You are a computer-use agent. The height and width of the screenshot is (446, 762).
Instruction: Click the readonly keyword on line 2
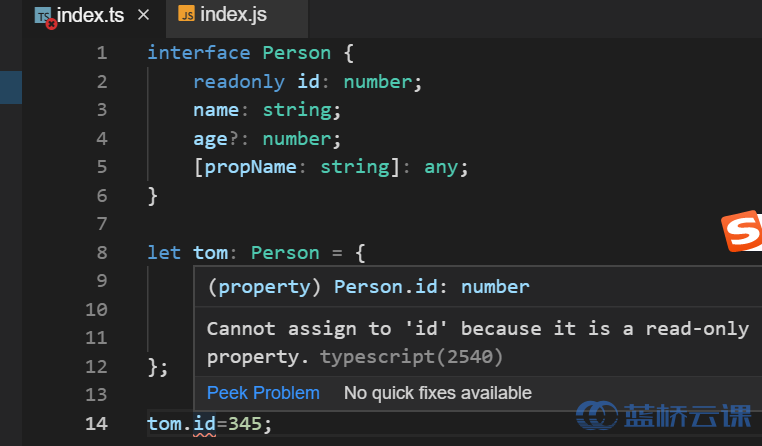pos(239,82)
